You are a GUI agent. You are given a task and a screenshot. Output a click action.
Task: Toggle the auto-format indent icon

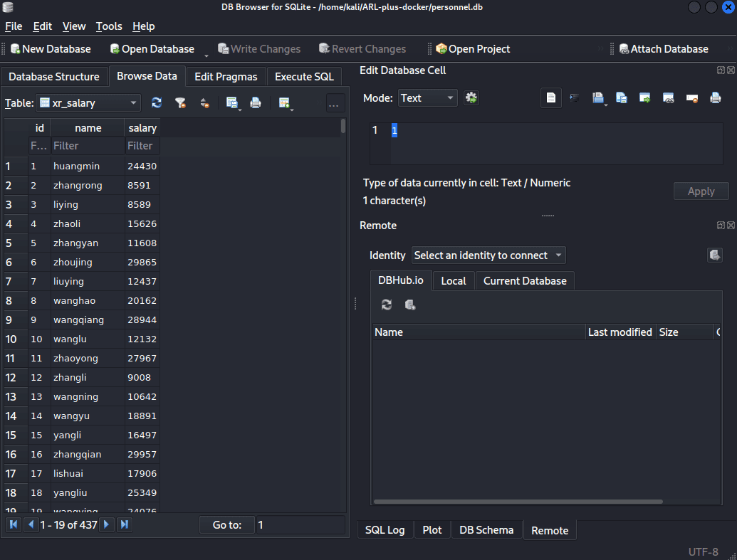point(575,97)
